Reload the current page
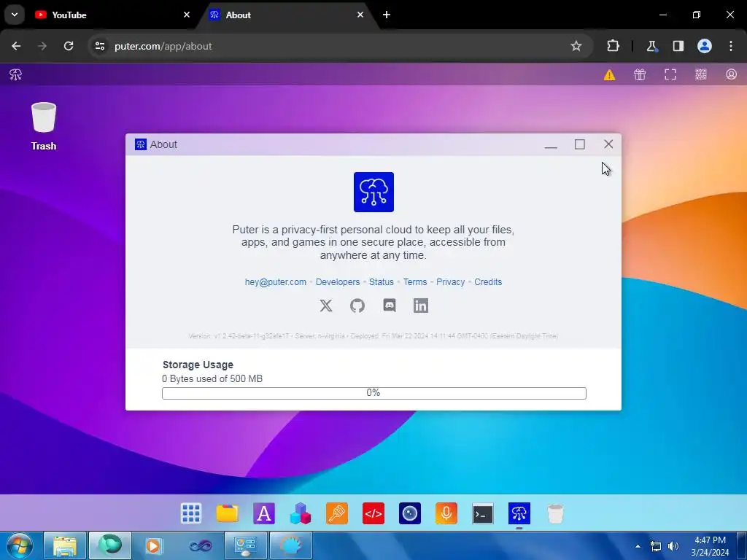This screenshot has width=747, height=560. point(69,46)
